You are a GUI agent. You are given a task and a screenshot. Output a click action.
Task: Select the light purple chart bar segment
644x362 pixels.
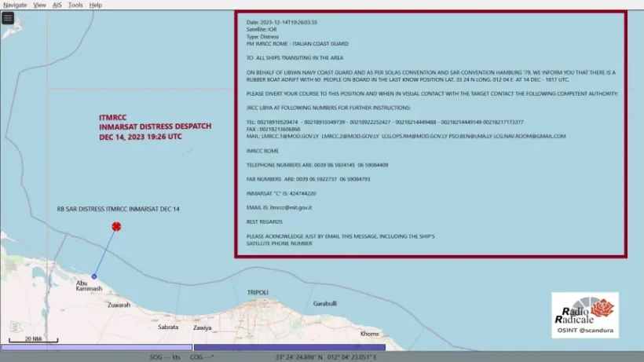(x=96, y=347)
